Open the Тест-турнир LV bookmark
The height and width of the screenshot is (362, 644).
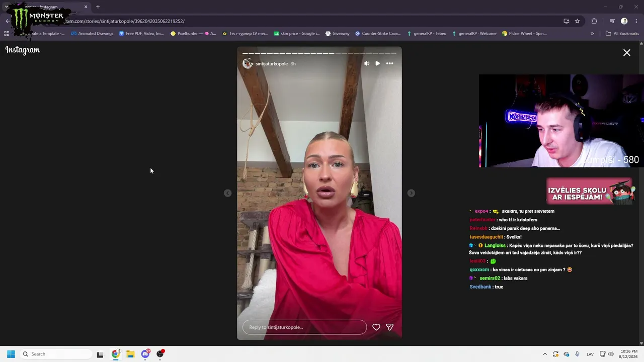[x=245, y=34]
